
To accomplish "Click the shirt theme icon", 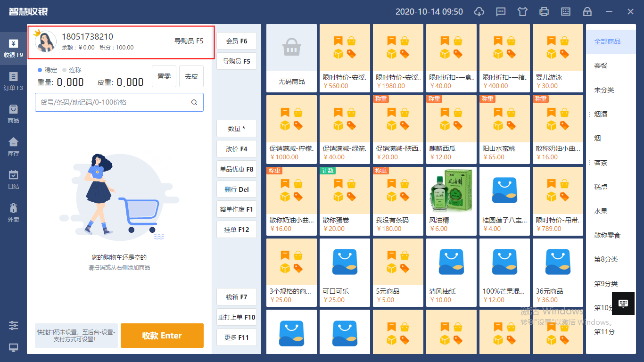I will pyautogui.click(x=522, y=12).
